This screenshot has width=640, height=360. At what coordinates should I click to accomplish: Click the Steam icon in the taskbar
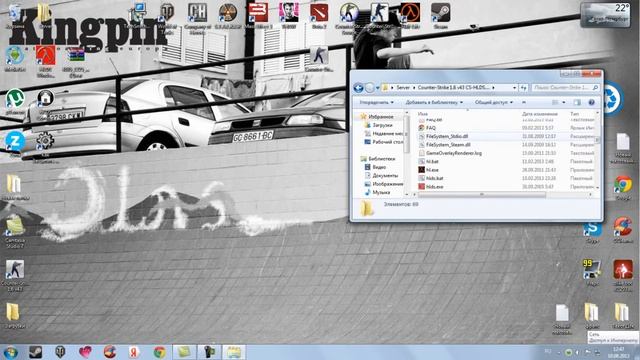click(36, 352)
